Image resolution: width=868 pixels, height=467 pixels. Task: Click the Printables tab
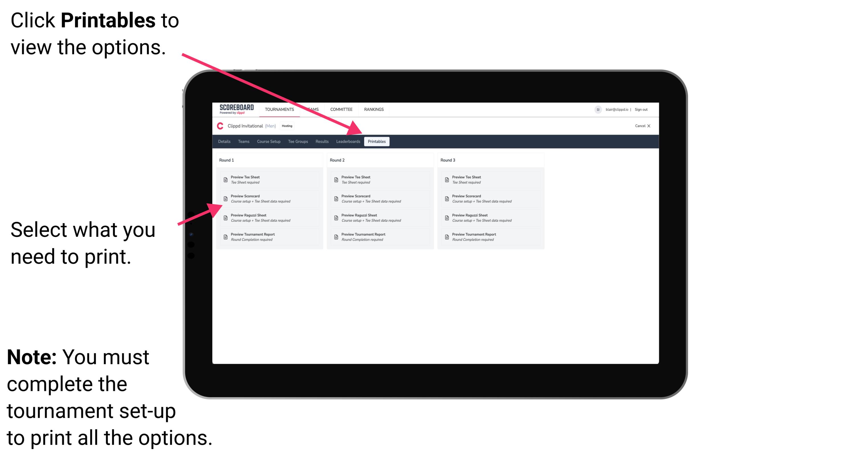tap(376, 142)
